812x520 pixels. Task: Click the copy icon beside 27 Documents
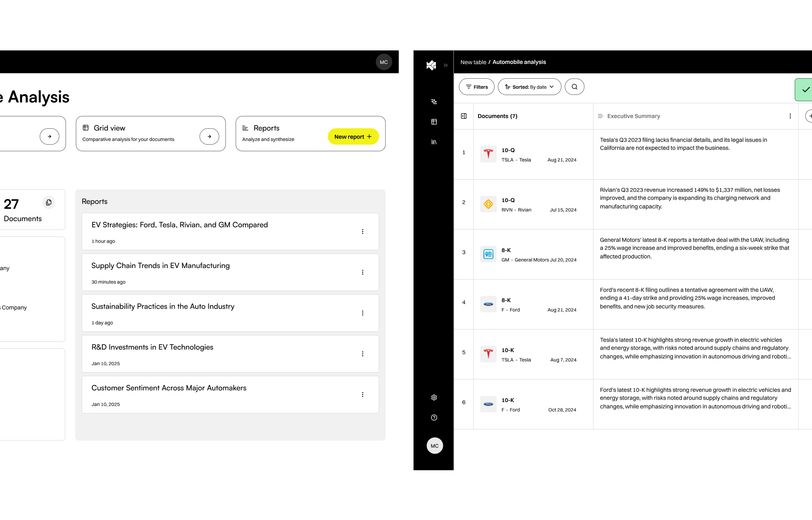pos(49,202)
